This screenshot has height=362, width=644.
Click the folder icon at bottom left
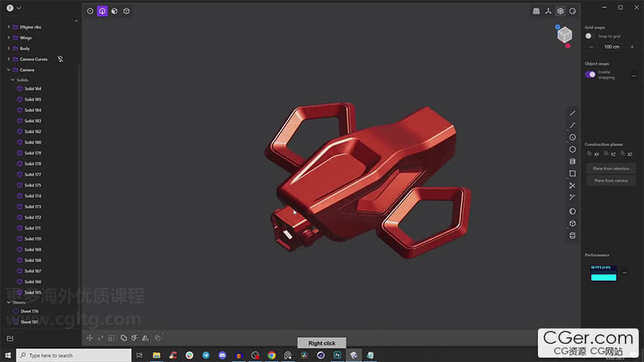point(10,339)
